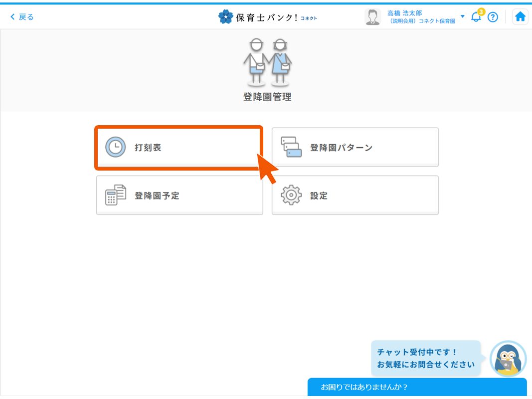Go to home via the house icon

pos(520,17)
